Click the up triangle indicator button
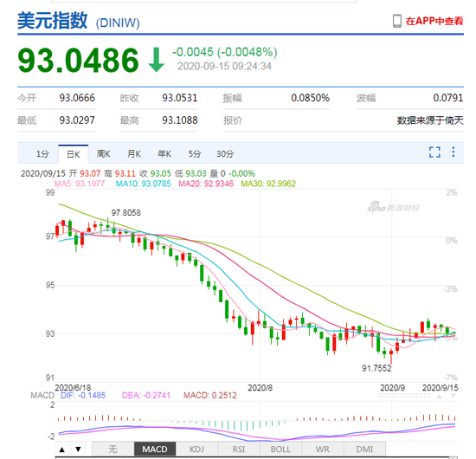Image resolution: width=476 pixels, height=459 pixels. 62,449
